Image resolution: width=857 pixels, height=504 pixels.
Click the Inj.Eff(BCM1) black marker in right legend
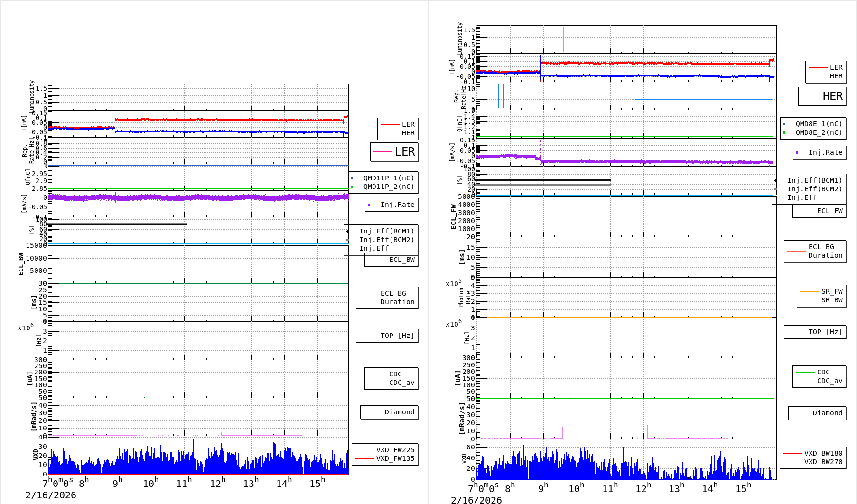pos(775,181)
